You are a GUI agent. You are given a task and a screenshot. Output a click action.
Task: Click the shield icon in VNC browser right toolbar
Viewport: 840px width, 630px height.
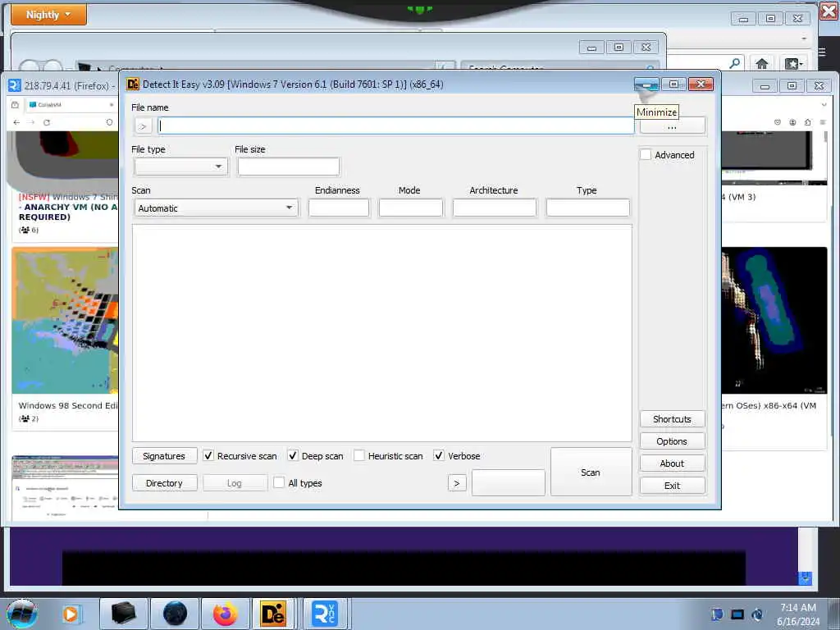(777, 123)
